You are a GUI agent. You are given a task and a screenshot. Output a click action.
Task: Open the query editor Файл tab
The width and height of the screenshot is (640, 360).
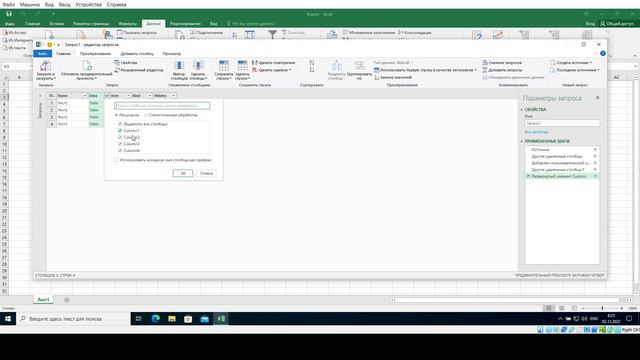point(42,53)
